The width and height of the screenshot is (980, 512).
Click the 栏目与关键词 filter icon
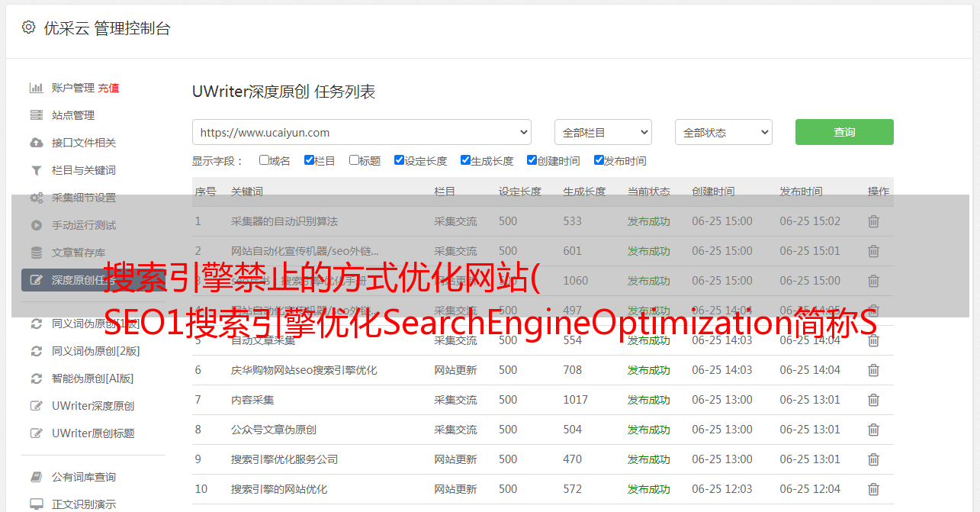click(36, 170)
